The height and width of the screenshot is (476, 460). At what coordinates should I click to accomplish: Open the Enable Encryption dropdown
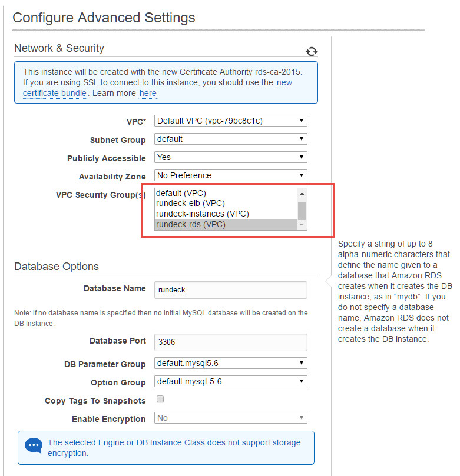pyautogui.click(x=231, y=418)
